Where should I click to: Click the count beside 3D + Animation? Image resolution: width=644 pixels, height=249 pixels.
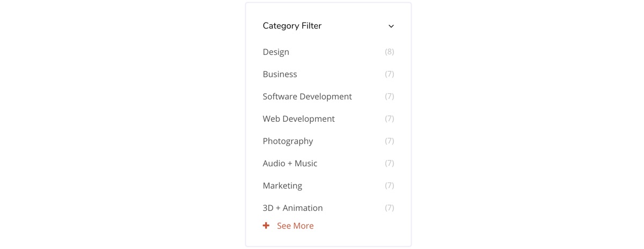click(390, 208)
